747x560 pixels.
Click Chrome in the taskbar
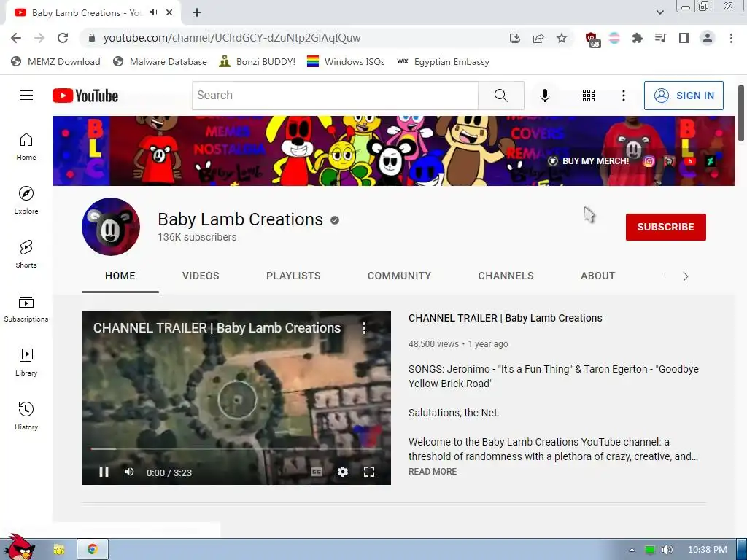click(x=93, y=550)
